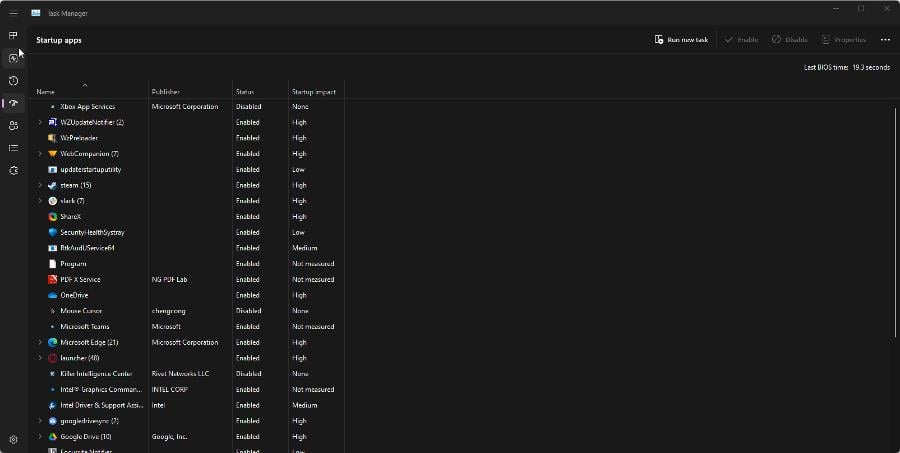900x453 pixels.
Task: Expand the Microsoft Edge (21) group
Action: point(40,342)
